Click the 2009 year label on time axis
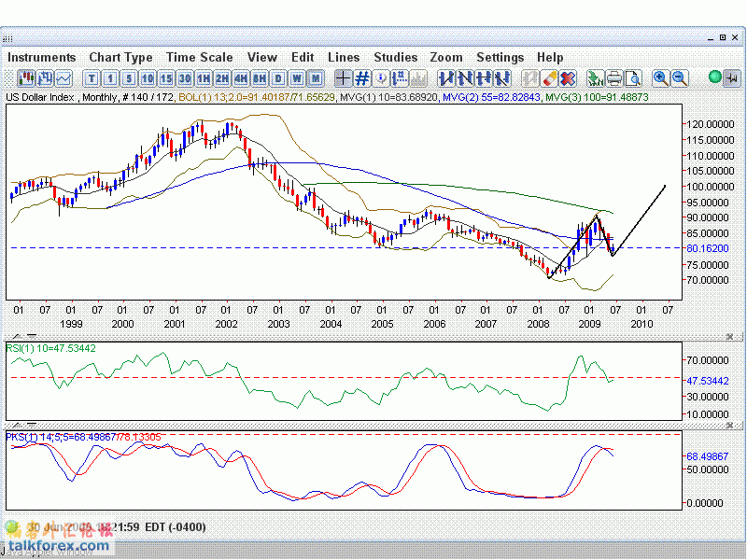This screenshot has height=560, width=747. point(590,324)
